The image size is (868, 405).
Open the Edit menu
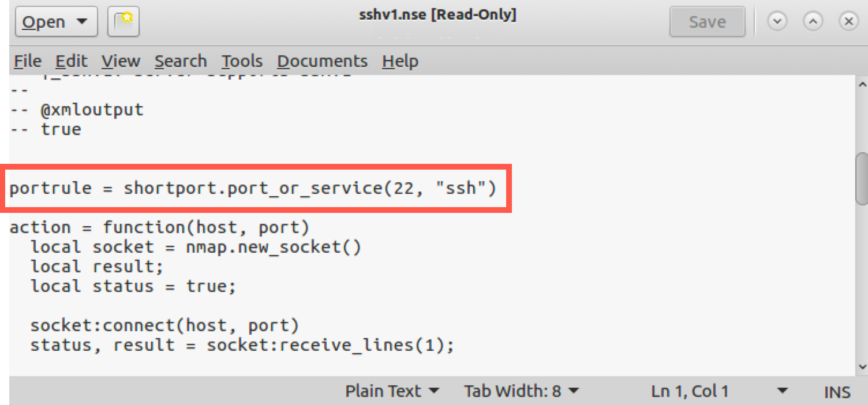tap(72, 61)
